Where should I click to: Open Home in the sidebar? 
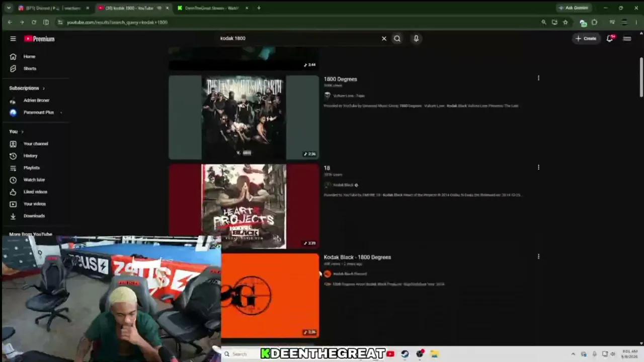(x=29, y=56)
